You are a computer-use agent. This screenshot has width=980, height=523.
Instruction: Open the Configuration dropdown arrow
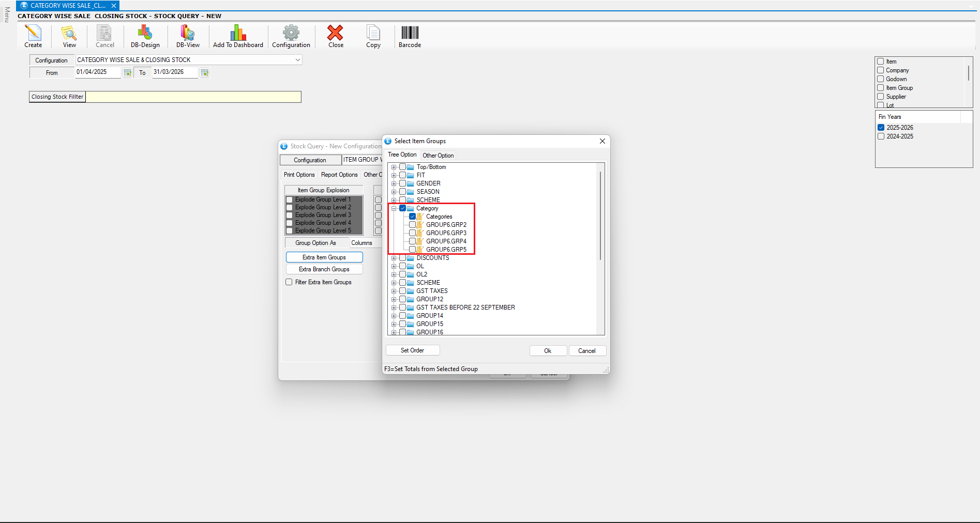(x=297, y=60)
